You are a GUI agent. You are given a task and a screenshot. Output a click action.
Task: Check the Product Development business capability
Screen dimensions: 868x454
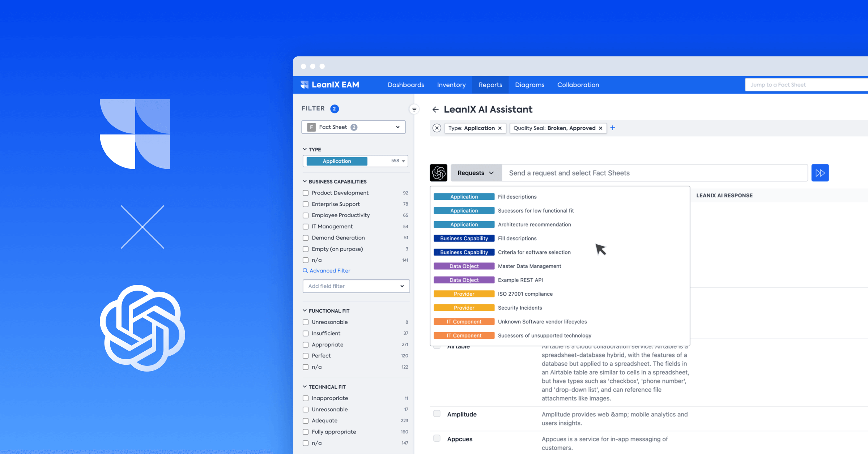pos(306,193)
